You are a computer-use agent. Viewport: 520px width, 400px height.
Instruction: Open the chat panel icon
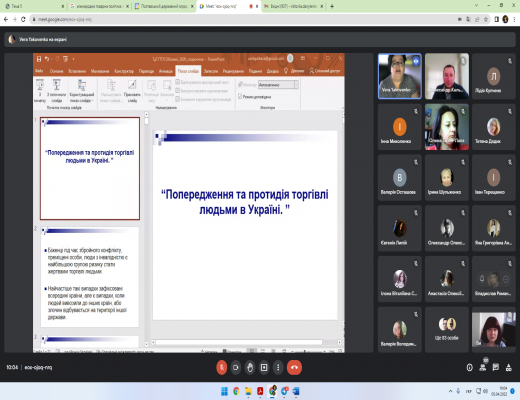496,367
